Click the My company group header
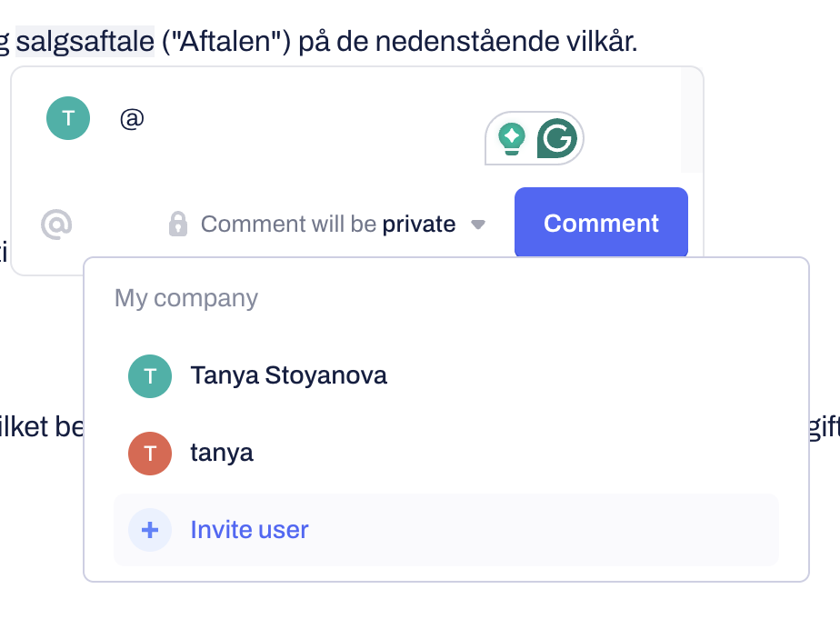Viewport: 840px width, 629px height. tap(185, 298)
